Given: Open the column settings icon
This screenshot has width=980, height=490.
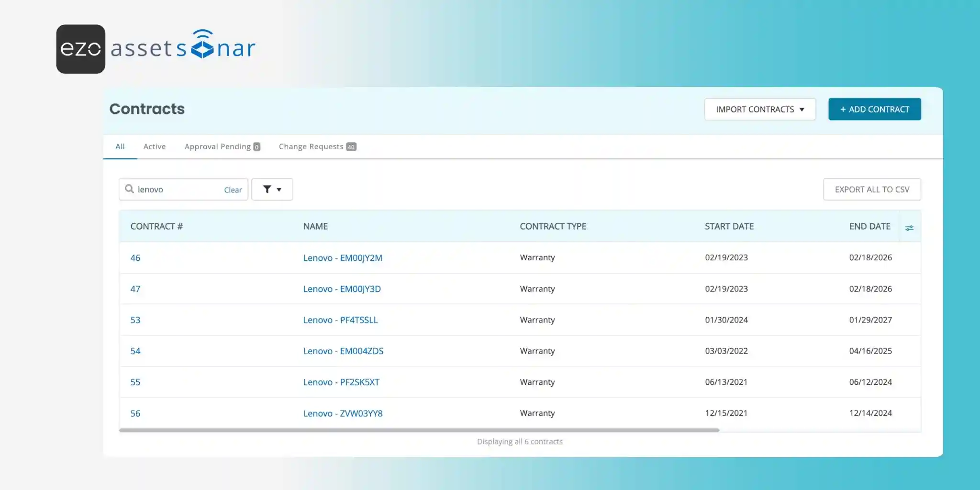Looking at the screenshot, I should coord(909,228).
